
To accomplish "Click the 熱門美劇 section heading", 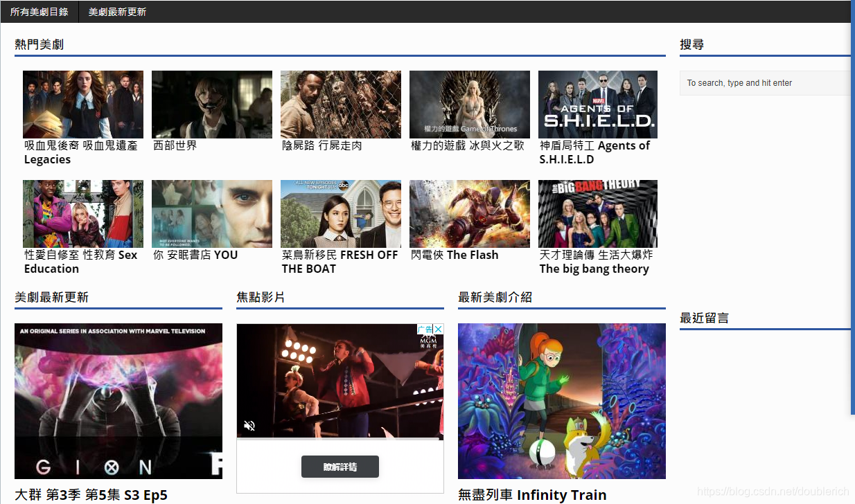I will coord(39,44).
